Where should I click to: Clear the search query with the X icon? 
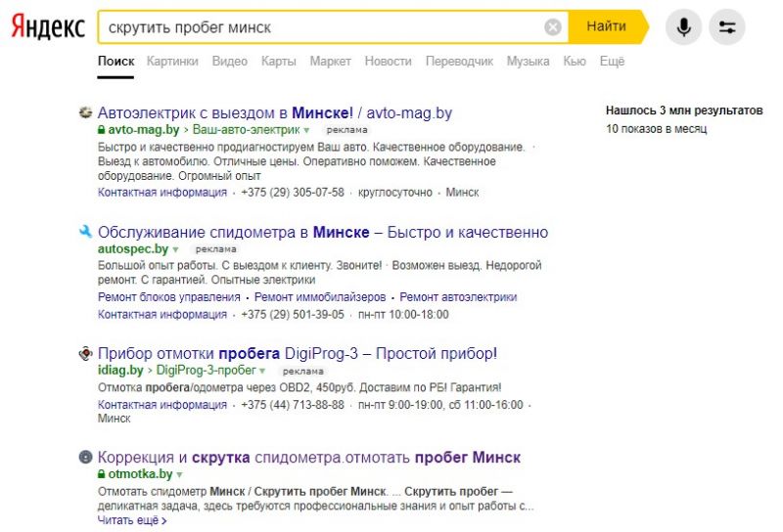point(552,27)
